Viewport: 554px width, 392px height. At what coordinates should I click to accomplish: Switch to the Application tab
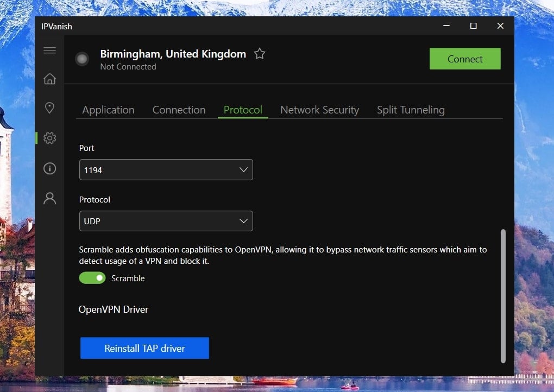click(108, 110)
